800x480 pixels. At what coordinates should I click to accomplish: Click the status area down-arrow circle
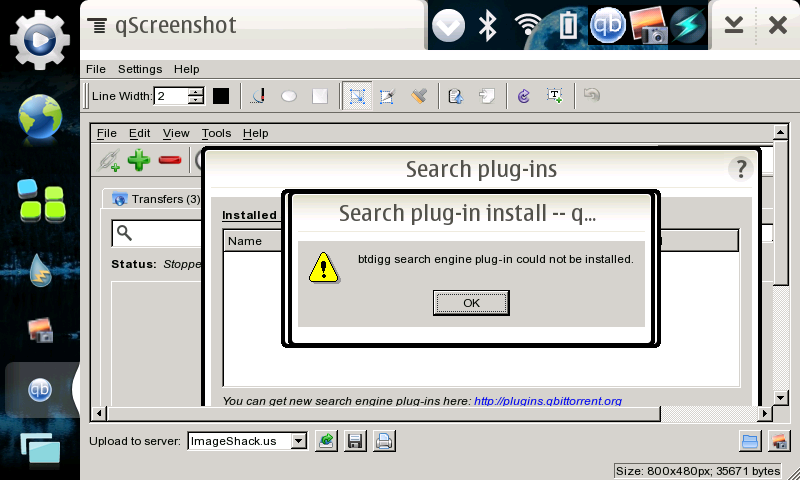click(448, 25)
